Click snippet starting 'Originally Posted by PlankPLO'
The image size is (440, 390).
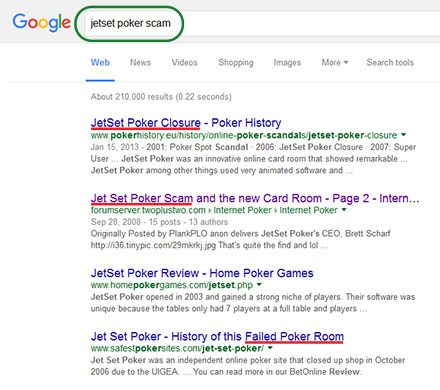(240, 239)
